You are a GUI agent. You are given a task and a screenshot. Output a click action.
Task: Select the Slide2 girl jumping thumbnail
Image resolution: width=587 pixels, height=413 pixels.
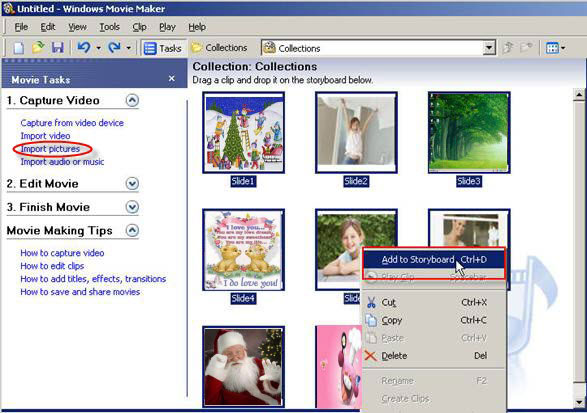pos(356,133)
